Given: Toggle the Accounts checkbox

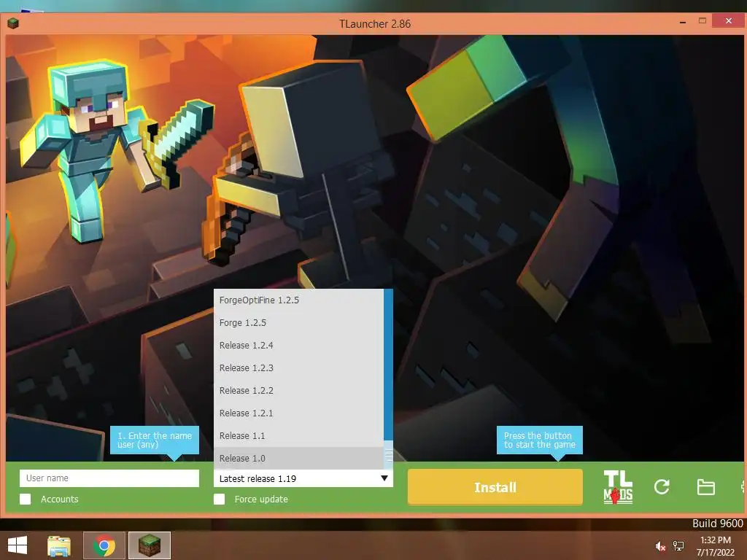Looking at the screenshot, I should click(26, 499).
